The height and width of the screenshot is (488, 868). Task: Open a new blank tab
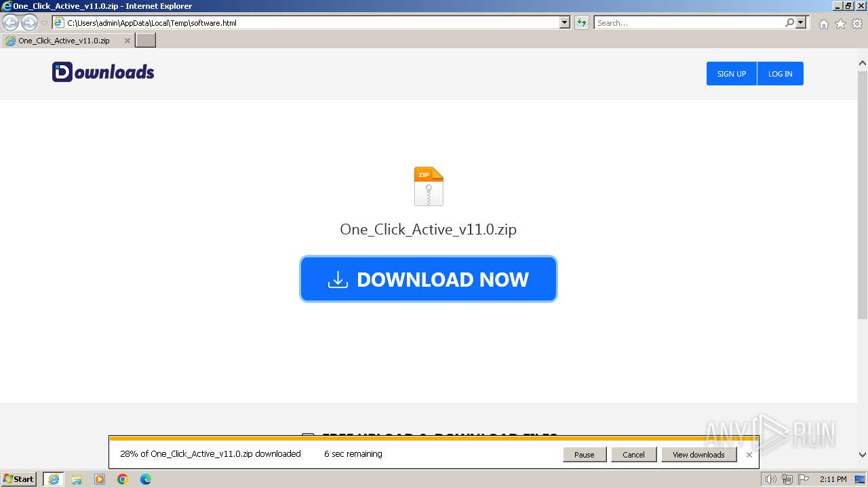pyautogui.click(x=146, y=41)
